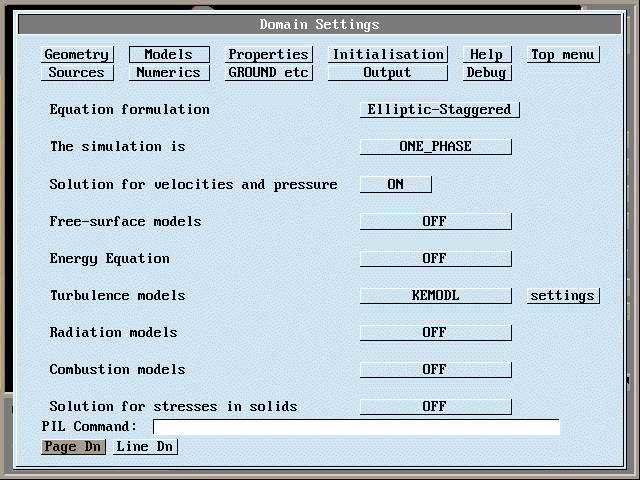Open the Geometry settings panel
Screen dimensions: 640x480
click(x=77, y=55)
